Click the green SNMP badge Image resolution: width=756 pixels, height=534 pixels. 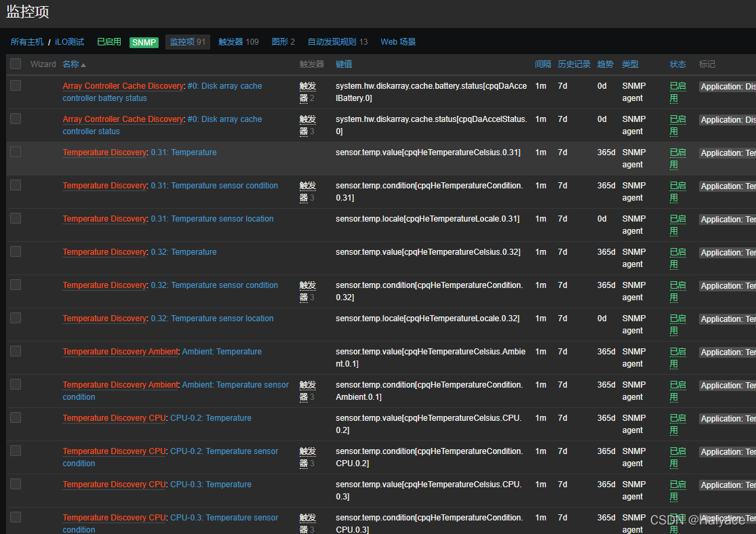click(x=144, y=43)
